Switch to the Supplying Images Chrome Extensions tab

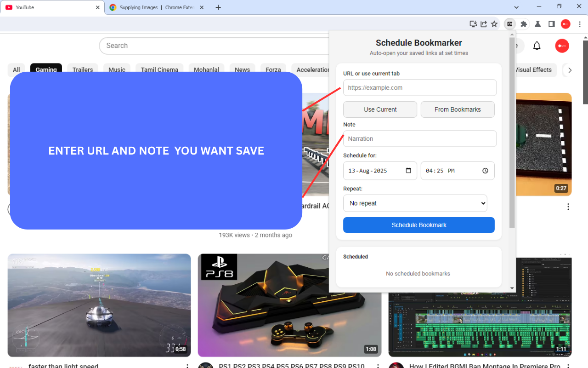157,7
